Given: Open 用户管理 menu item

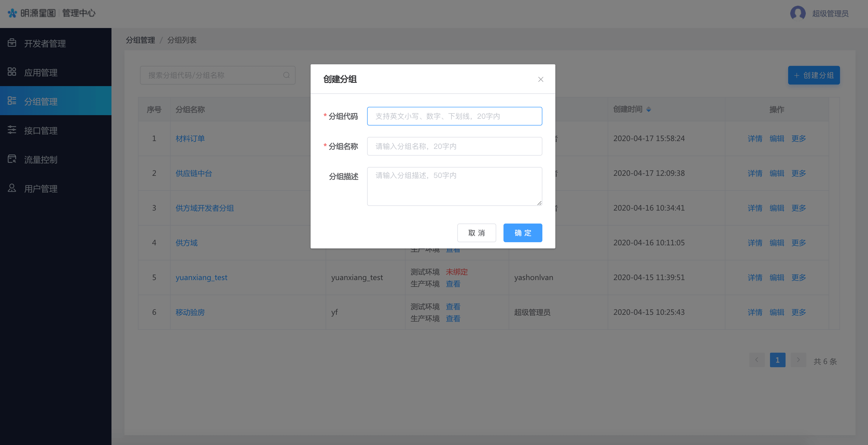Looking at the screenshot, I should (x=41, y=189).
